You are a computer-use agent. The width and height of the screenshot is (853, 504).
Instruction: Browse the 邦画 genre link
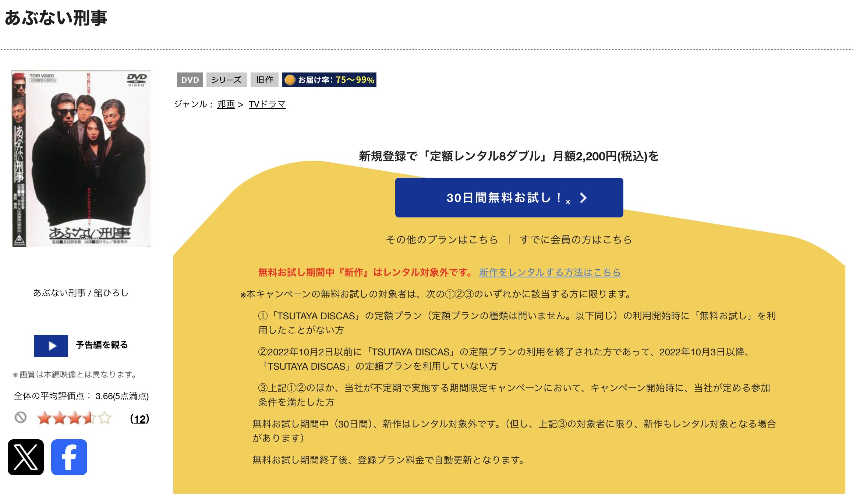click(x=226, y=104)
